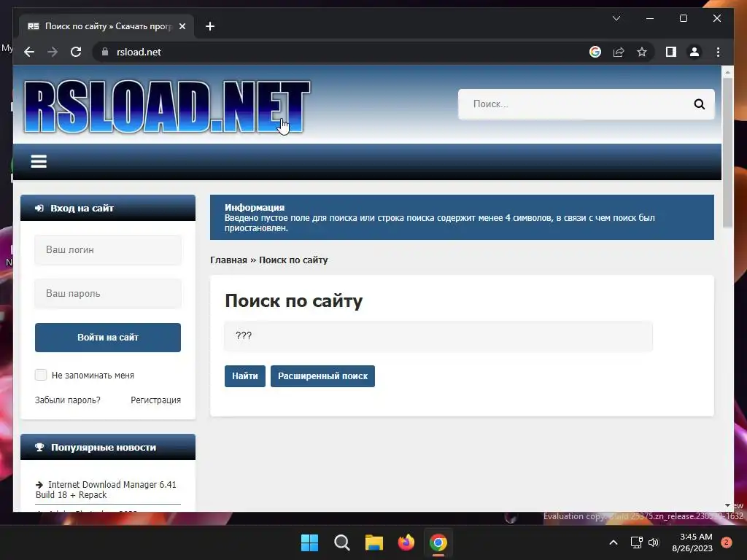This screenshot has width=747, height=560.
Task: Open the Регистрация link
Action: coord(156,400)
